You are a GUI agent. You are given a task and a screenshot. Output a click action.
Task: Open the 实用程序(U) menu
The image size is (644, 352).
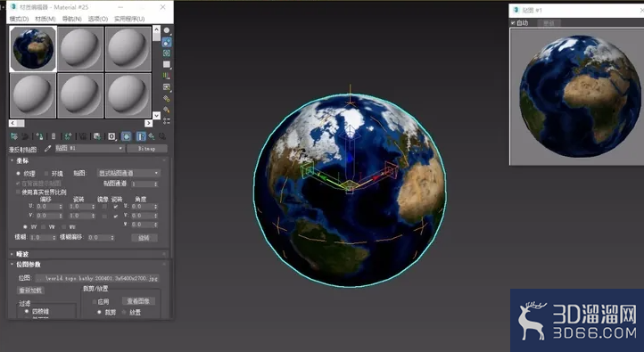pyautogui.click(x=129, y=19)
